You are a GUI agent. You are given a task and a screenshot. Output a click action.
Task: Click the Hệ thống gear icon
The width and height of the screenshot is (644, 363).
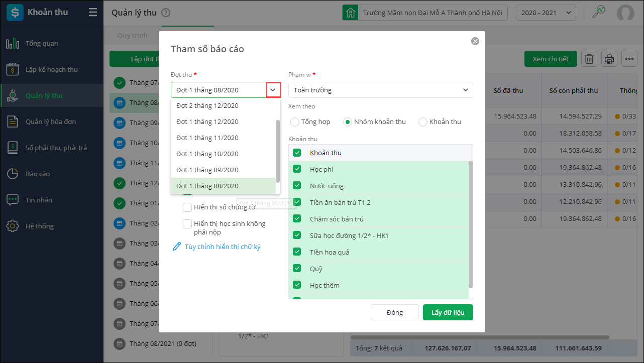pyautogui.click(x=13, y=226)
